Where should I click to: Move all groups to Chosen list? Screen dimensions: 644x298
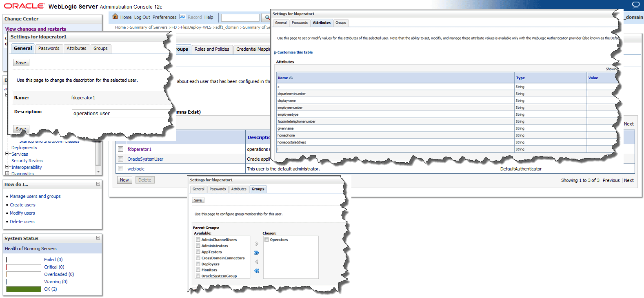[257, 253]
